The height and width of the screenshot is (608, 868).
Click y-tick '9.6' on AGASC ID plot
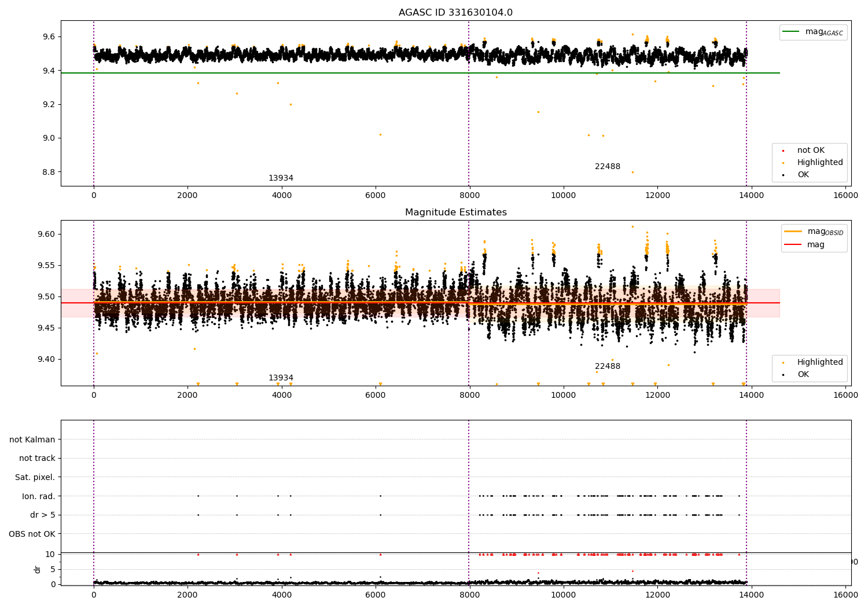pos(49,37)
